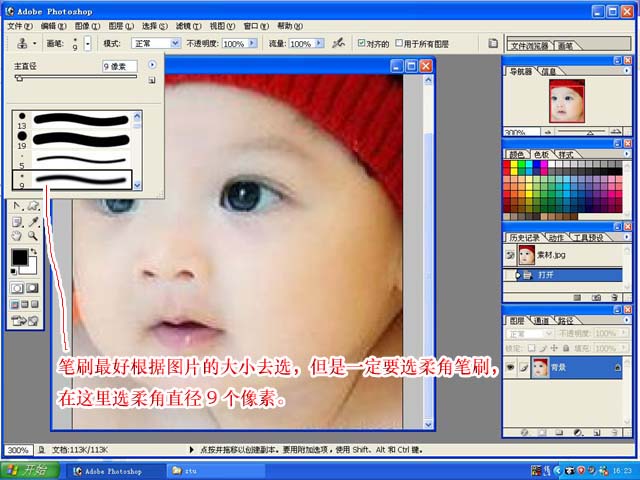Create new fill or adjustment layer
This screenshot has height=480, width=640.
(578, 432)
